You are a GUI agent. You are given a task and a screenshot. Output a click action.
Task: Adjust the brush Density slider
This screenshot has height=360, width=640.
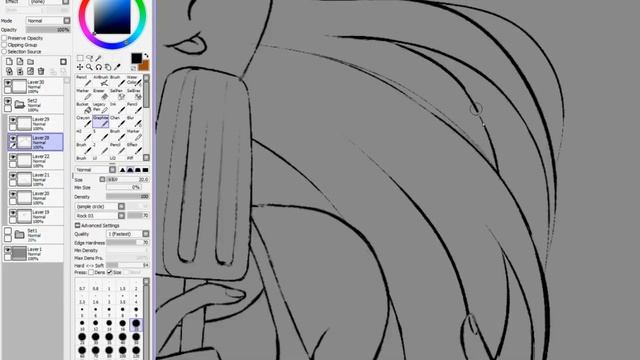tap(128, 196)
